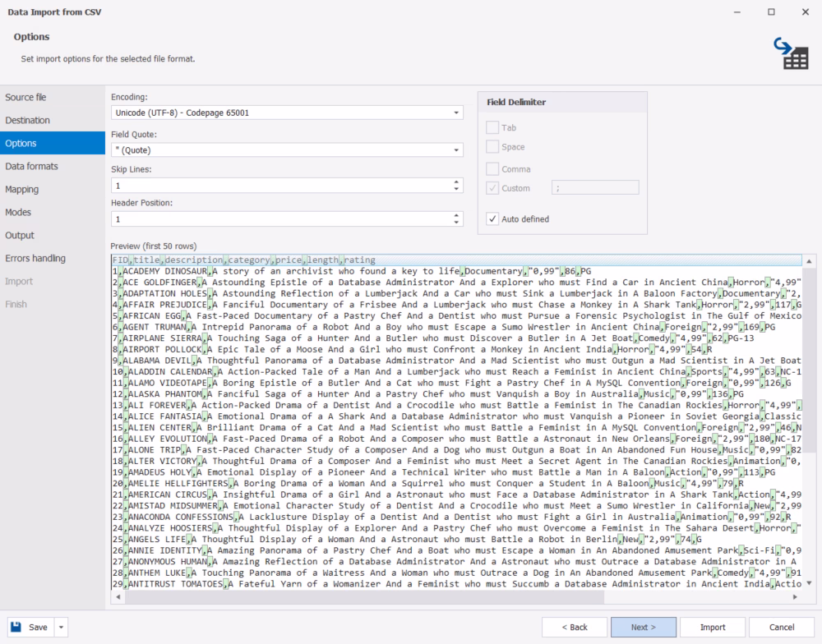Click the Next button
This screenshot has width=822, height=644.
pyautogui.click(x=644, y=628)
